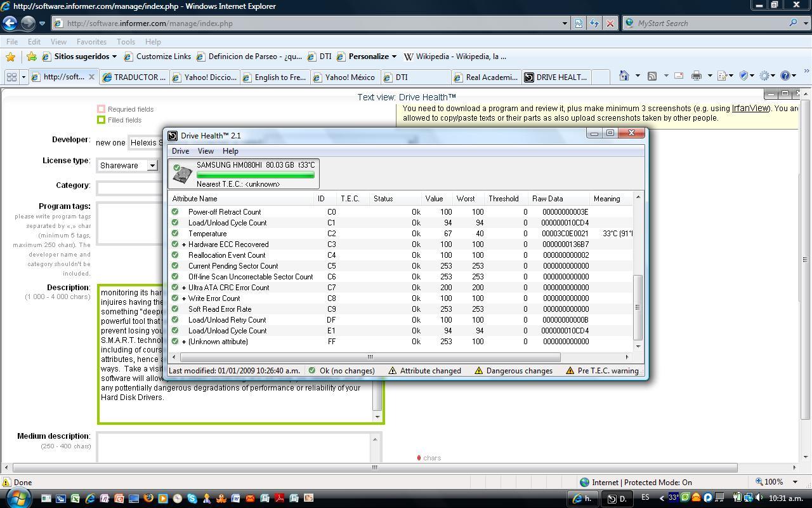812x508 pixels.
Task: Open the Wikipedia favorites link
Action: click(x=455, y=57)
